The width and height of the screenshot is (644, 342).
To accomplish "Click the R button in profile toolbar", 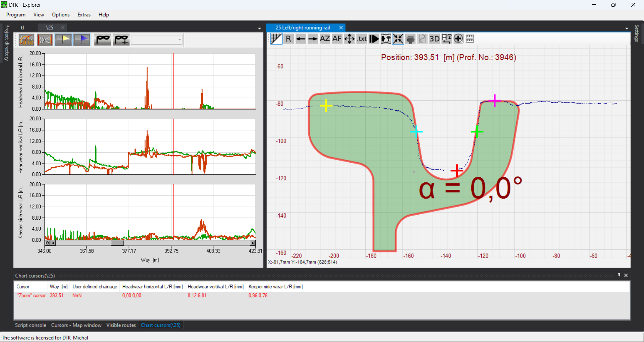I will (x=288, y=39).
